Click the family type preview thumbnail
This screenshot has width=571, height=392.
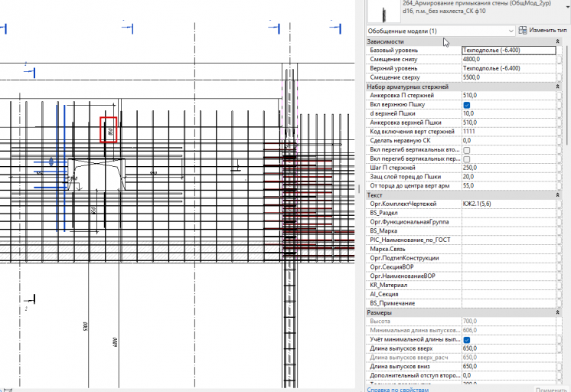pos(383,11)
